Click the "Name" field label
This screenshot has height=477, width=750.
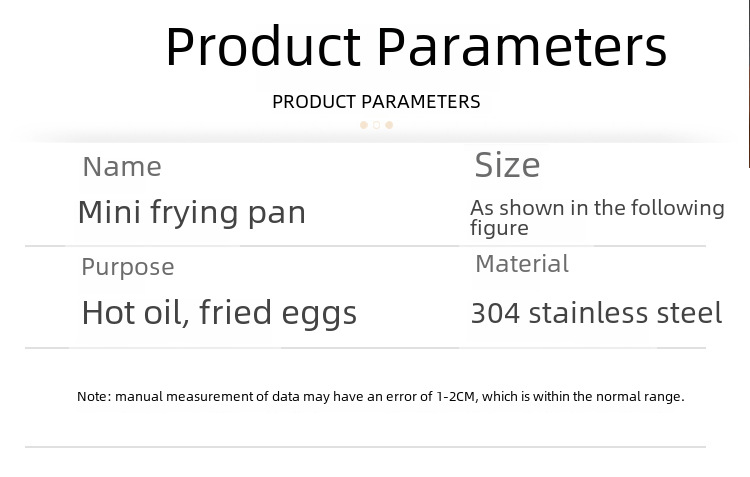121,166
